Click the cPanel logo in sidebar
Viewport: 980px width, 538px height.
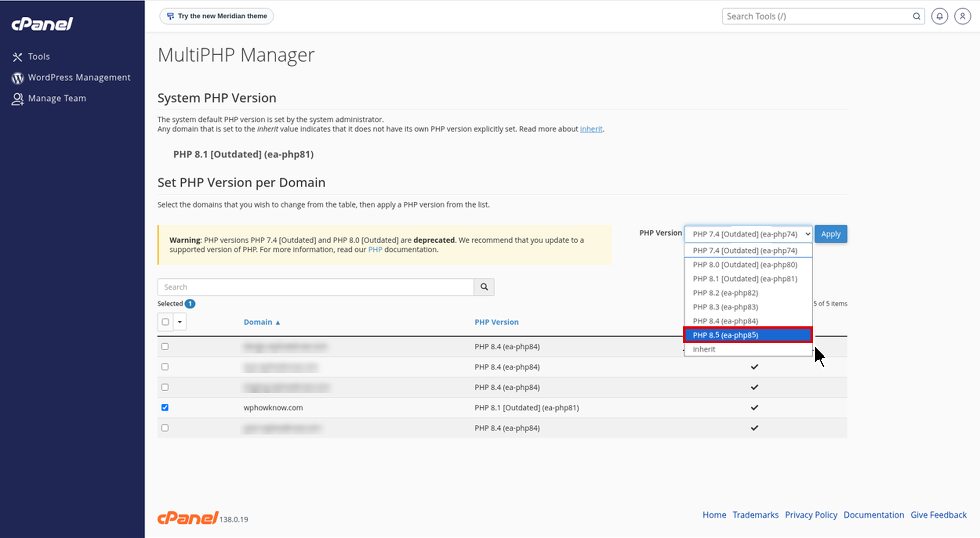tap(42, 24)
